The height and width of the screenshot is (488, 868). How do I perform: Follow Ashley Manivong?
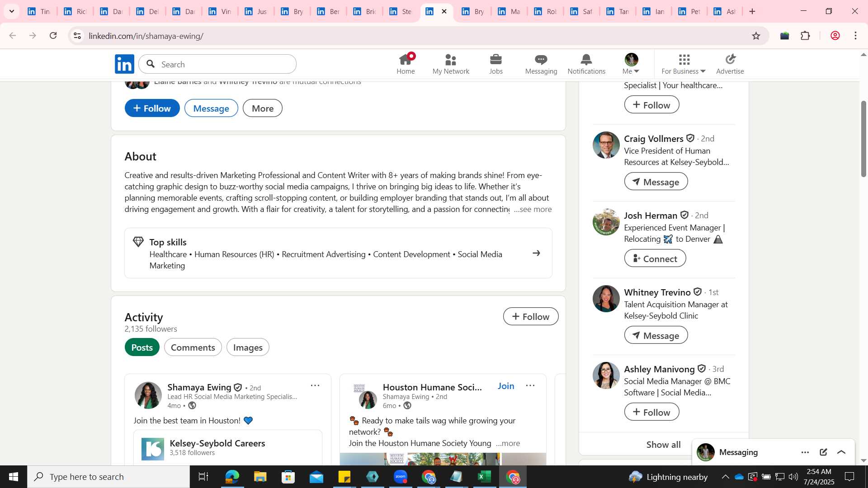tap(651, 412)
